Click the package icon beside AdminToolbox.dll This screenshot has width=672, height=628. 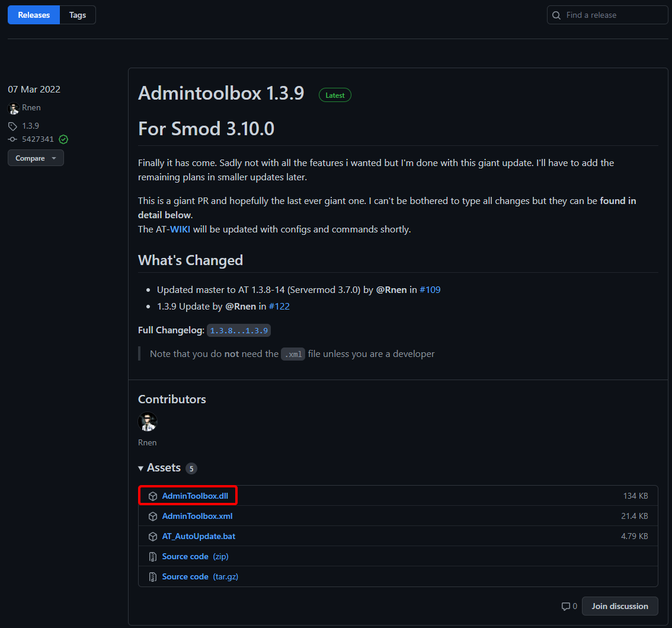(153, 496)
